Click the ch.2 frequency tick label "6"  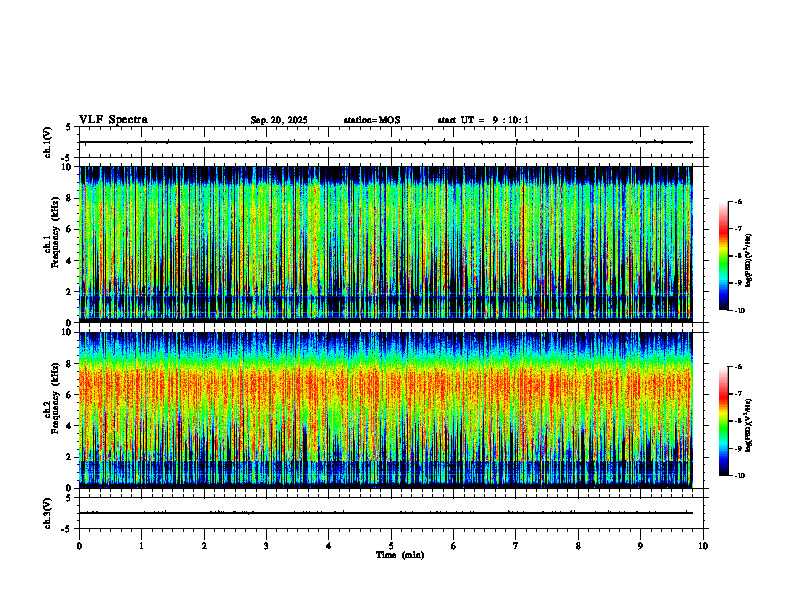69,395
